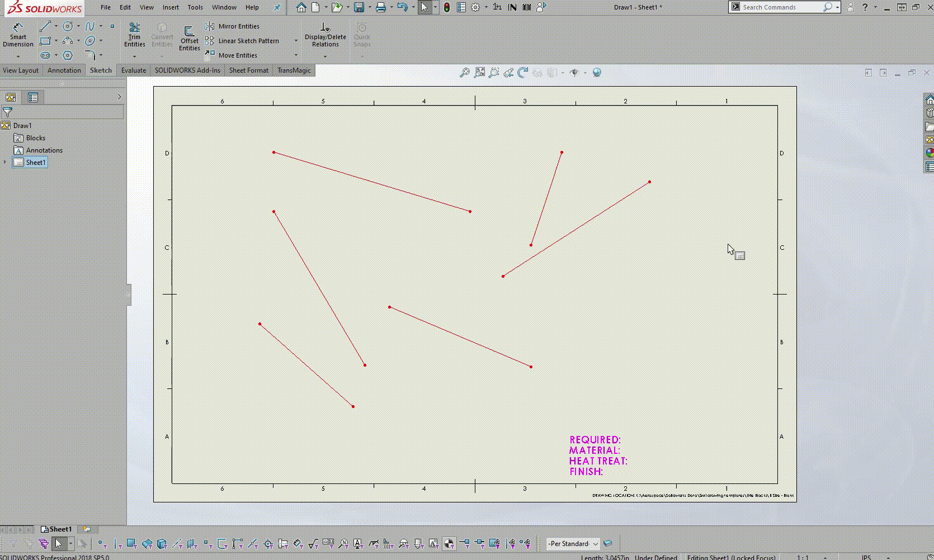Pick the Line sketch tool
This screenshot has height=560, width=934.
point(45,26)
